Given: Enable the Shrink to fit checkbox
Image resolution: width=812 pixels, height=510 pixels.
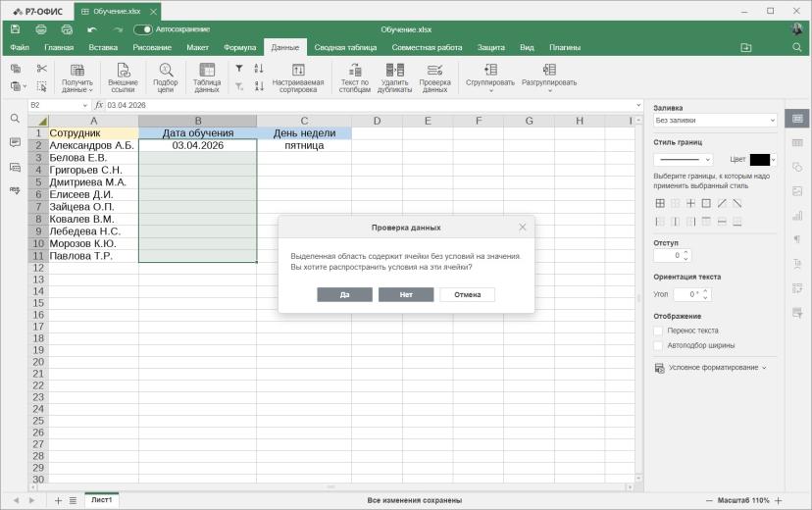Looking at the screenshot, I should 658,345.
